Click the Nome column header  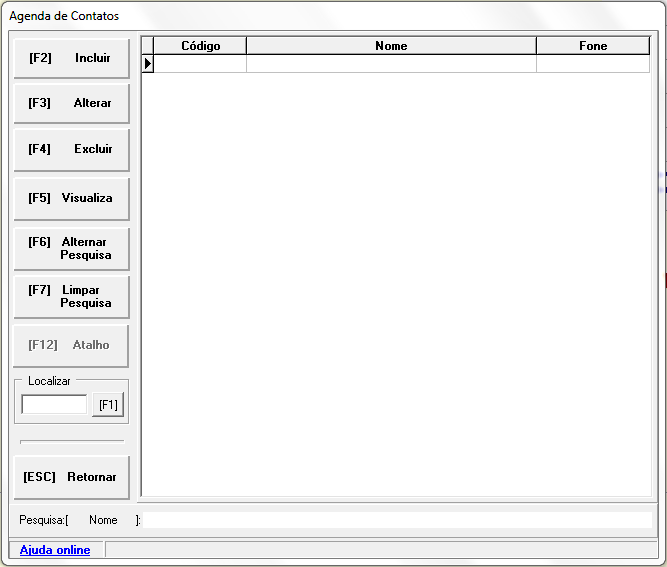pos(391,46)
